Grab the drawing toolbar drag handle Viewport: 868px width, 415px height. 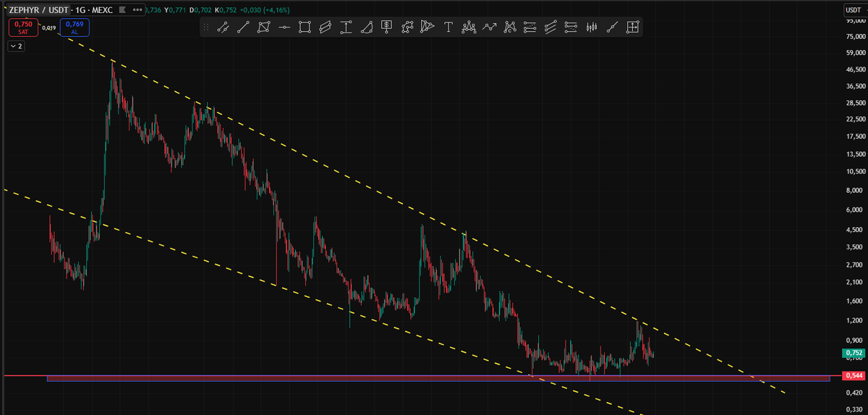205,27
